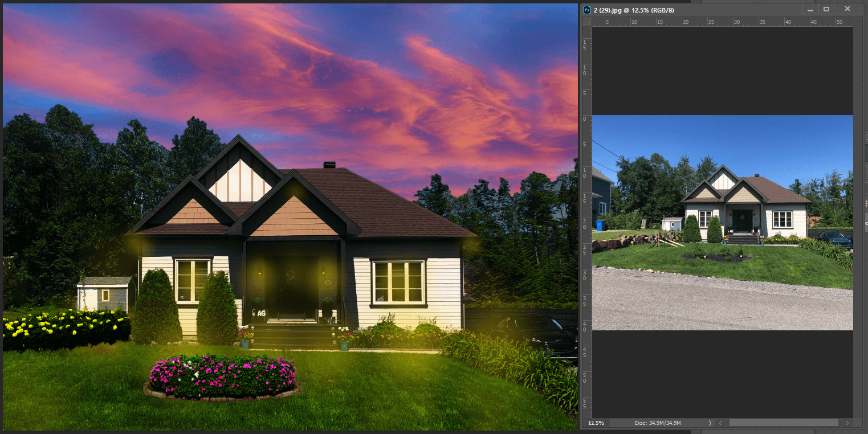Screen dimensions: 868x434
Task: Open the status bar info arrow menu
Action: tap(710, 423)
